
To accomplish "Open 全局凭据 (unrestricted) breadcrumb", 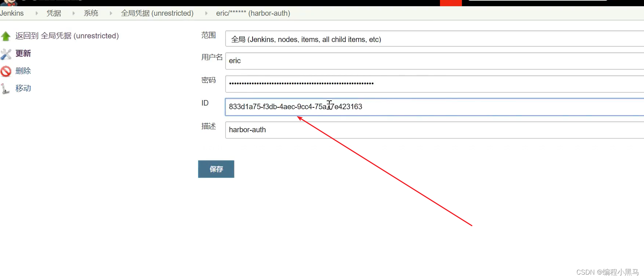I will 157,13.
